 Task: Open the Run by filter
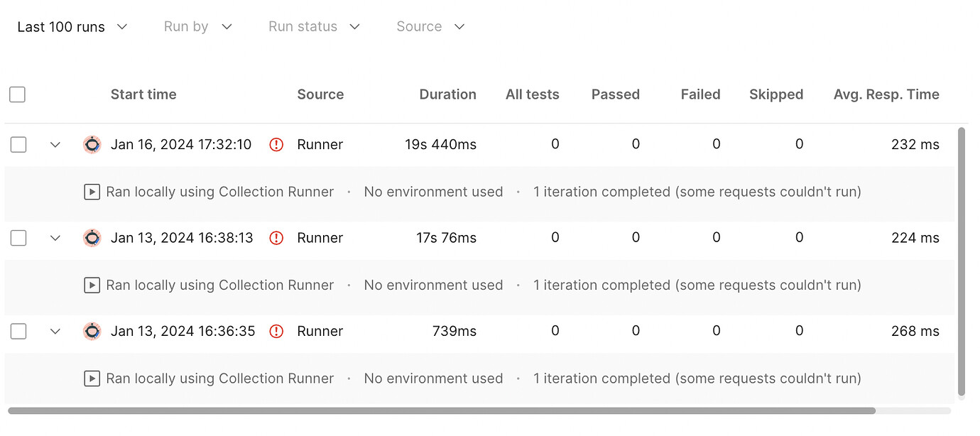[x=197, y=27]
